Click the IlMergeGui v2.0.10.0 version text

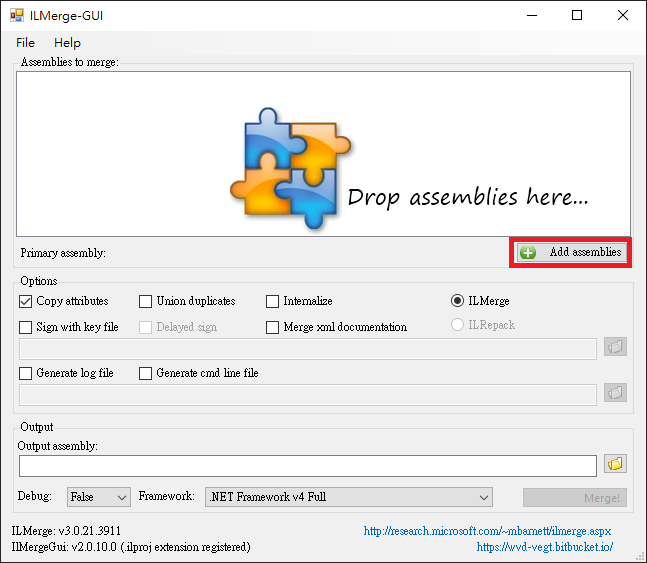[131, 547]
